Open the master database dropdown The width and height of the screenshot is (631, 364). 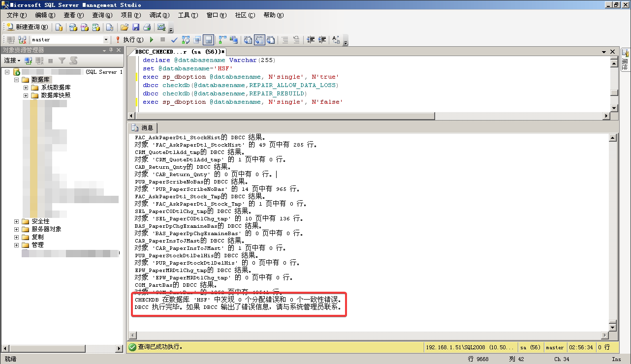[106, 39]
